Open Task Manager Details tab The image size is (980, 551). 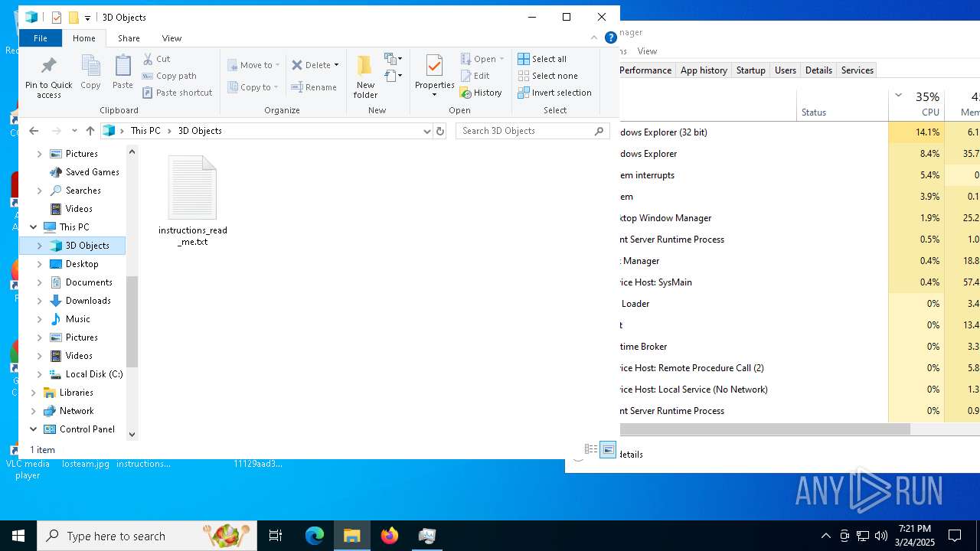pos(818,70)
